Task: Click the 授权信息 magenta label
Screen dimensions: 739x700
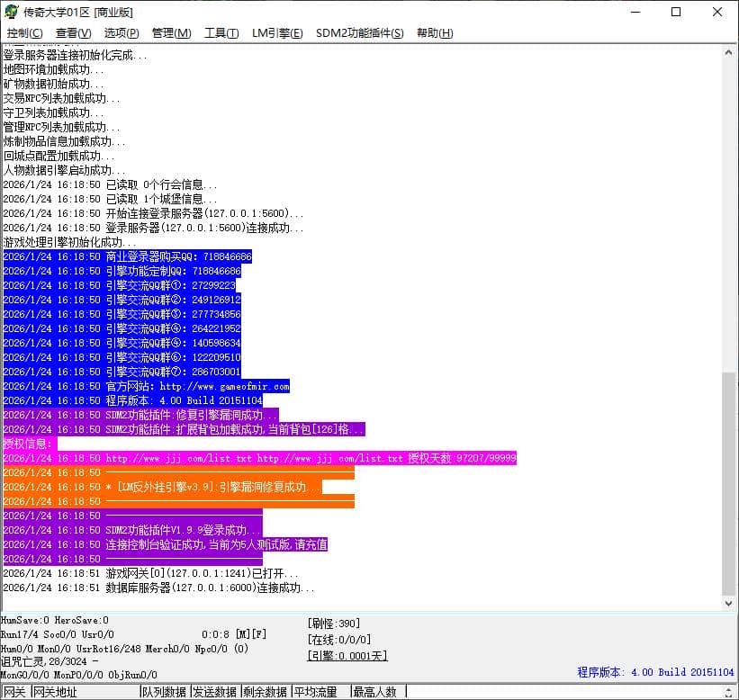Action: tap(30, 444)
